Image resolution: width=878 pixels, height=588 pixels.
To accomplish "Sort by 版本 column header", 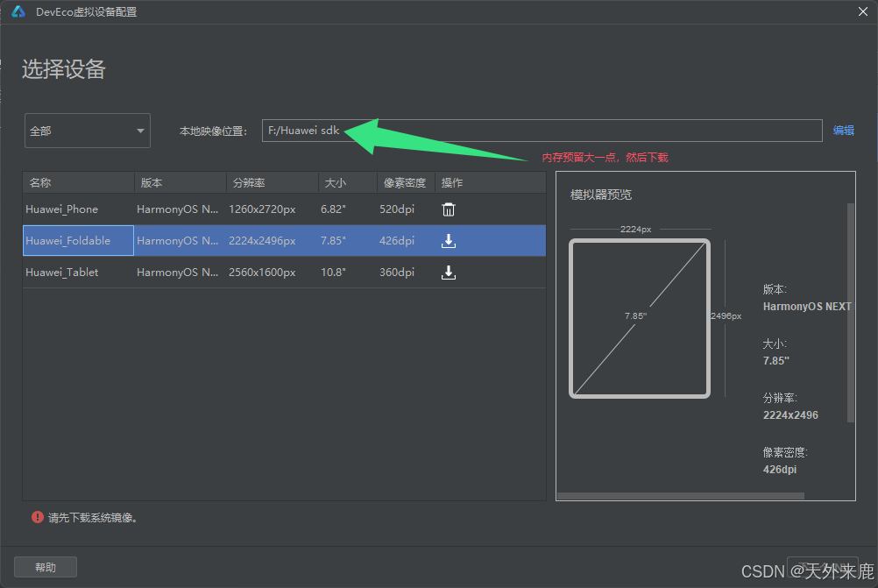I will (181, 182).
